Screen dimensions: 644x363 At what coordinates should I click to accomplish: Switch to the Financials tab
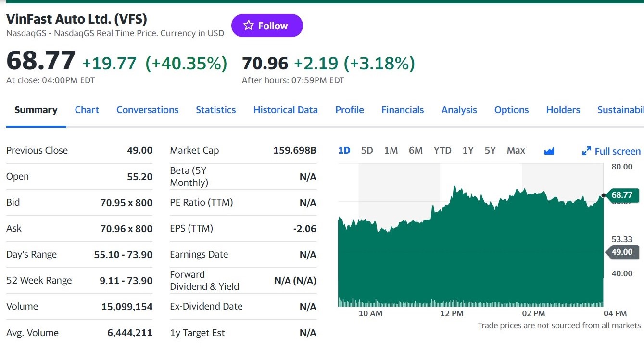pyautogui.click(x=403, y=110)
